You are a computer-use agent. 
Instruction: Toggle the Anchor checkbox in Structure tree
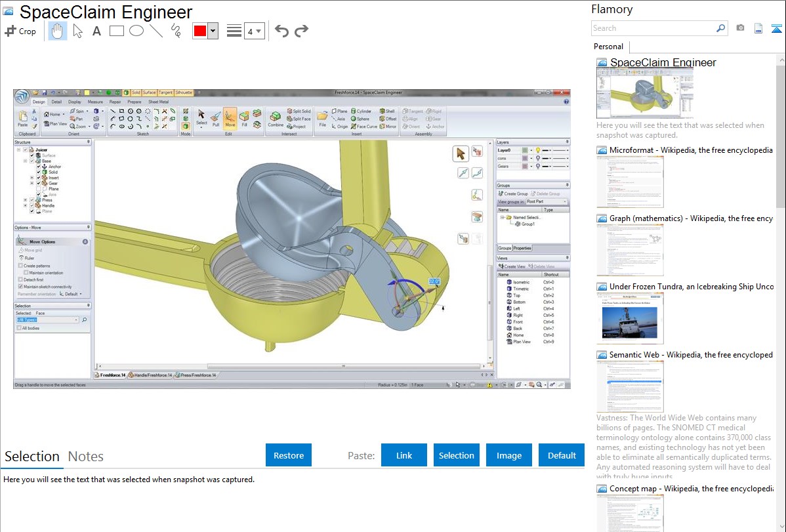(38, 167)
